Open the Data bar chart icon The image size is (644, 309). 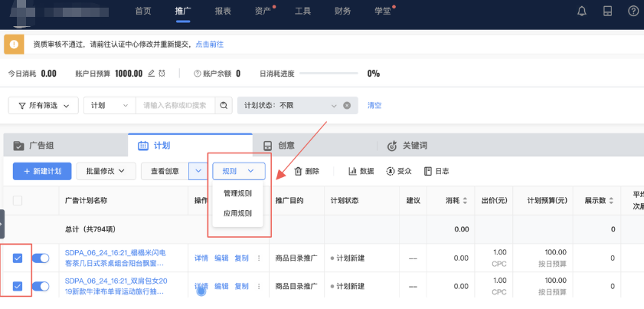[361, 171]
